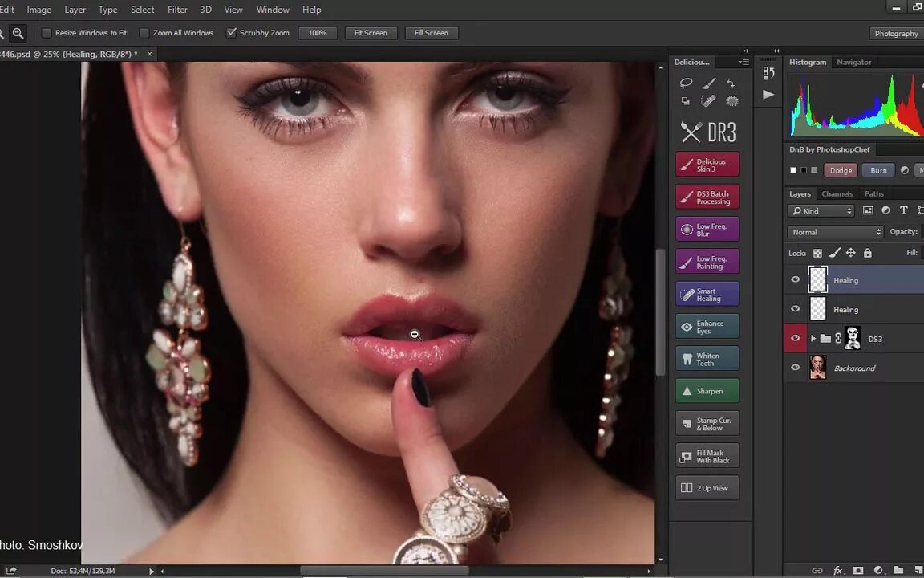This screenshot has width=924, height=578.
Task: Click the white swatch in DnB panel
Action: (793, 170)
